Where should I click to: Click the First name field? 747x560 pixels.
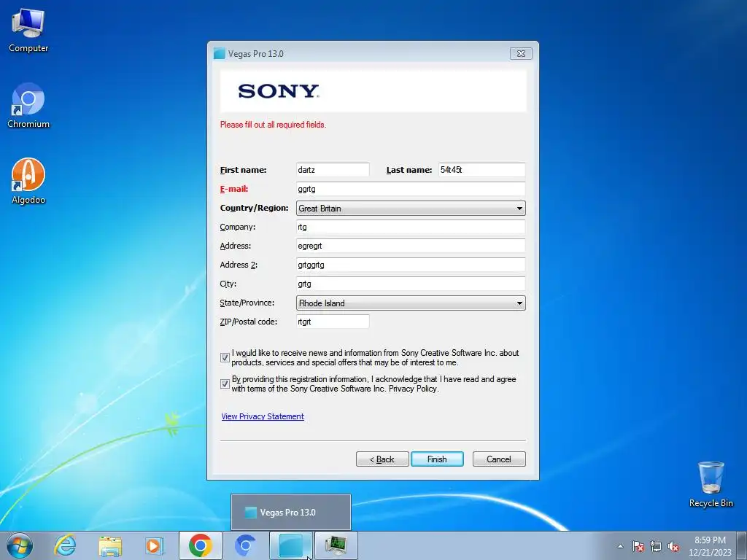click(333, 169)
